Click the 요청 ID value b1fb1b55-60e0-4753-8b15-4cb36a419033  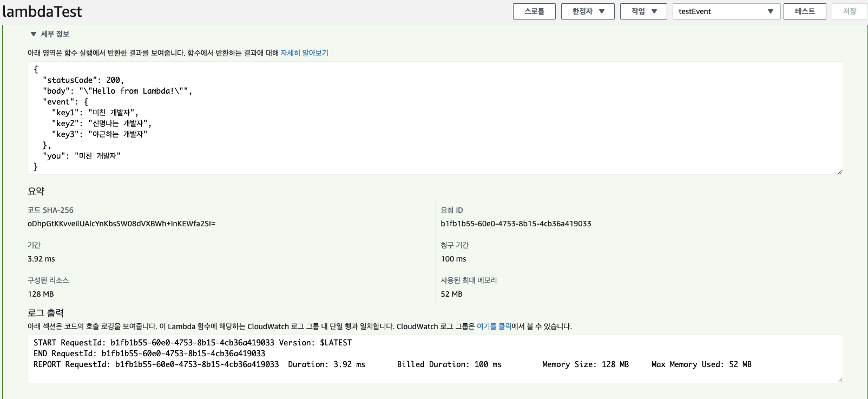516,224
